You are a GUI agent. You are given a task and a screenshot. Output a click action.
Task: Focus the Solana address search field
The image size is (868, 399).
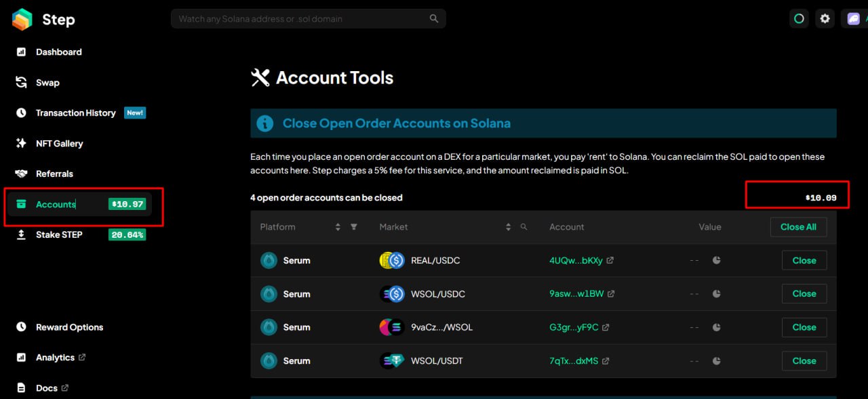coord(298,19)
